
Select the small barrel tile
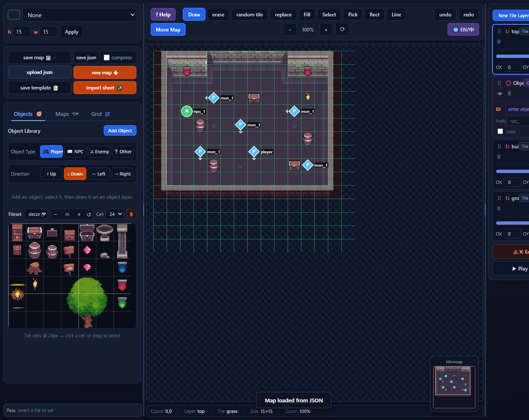pos(52,251)
